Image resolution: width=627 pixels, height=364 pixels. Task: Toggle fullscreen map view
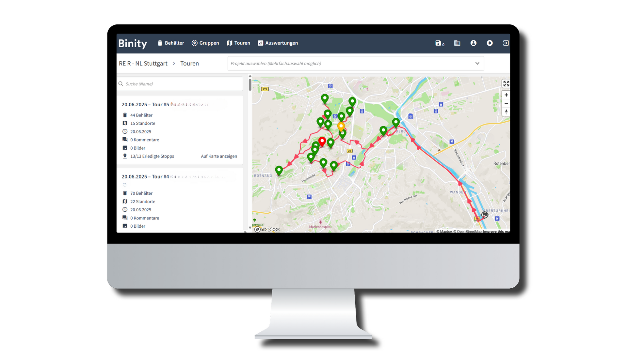point(506,84)
